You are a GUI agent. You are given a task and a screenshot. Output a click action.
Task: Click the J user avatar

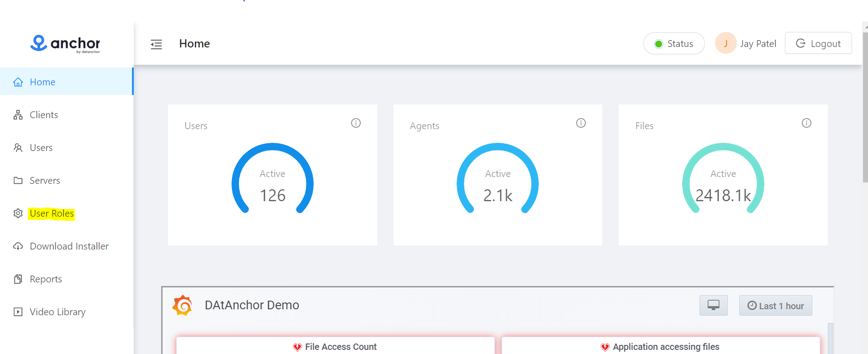(726, 43)
